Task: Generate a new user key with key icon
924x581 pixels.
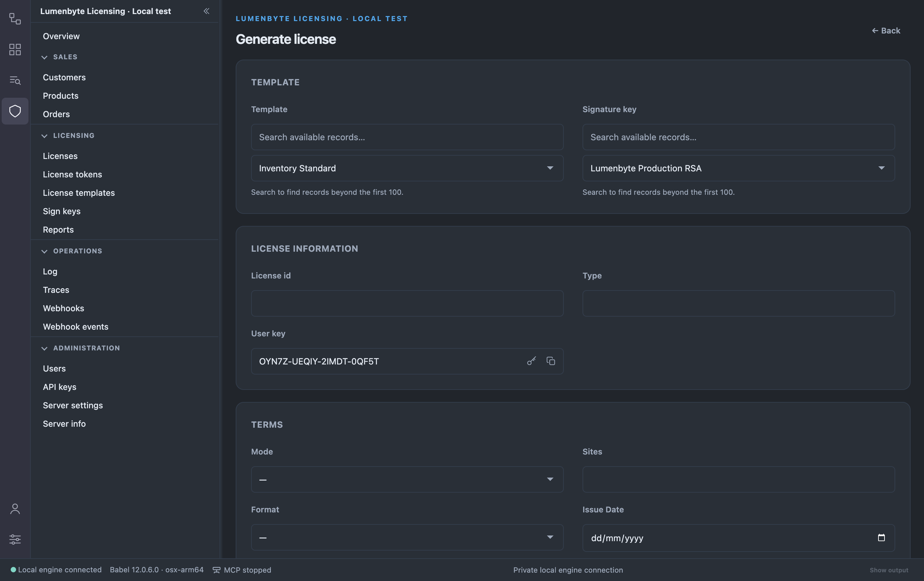Action: pos(531,361)
